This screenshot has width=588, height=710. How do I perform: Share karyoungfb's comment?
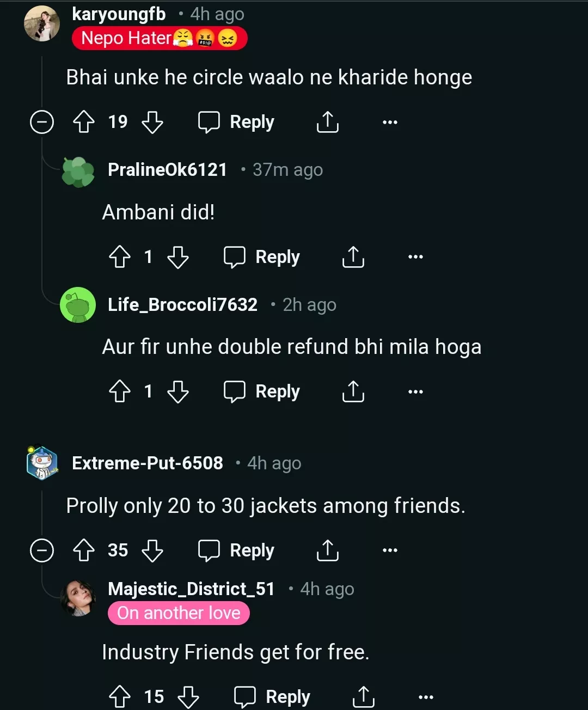click(327, 122)
